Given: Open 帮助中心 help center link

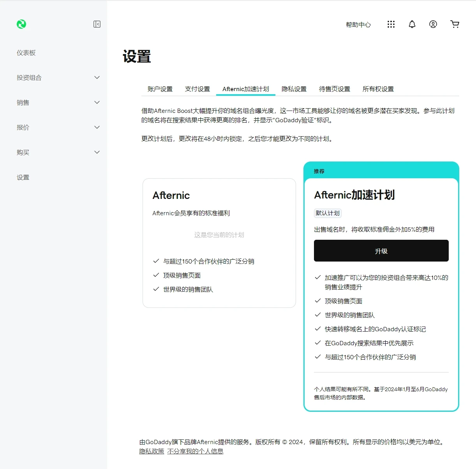Looking at the screenshot, I should point(358,25).
